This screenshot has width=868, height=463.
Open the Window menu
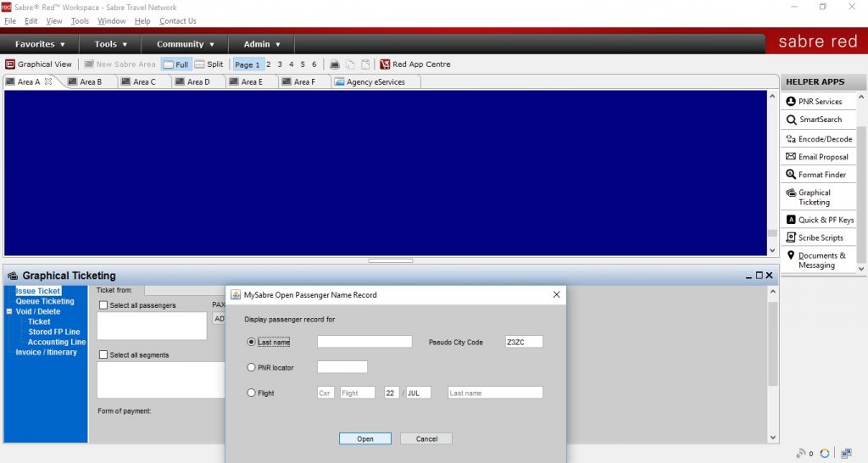[112, 21]
